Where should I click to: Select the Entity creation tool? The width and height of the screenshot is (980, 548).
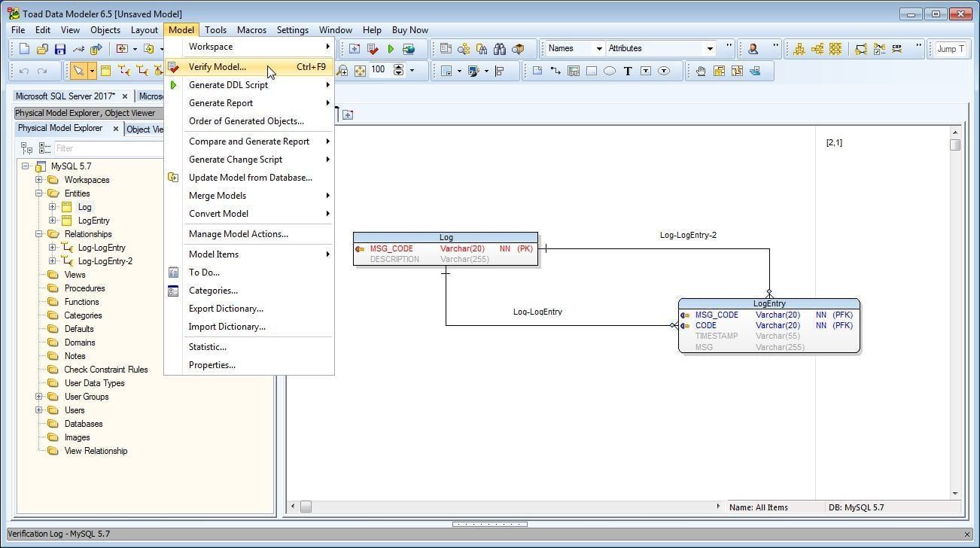pyautogui.click(x=106, y=71)
